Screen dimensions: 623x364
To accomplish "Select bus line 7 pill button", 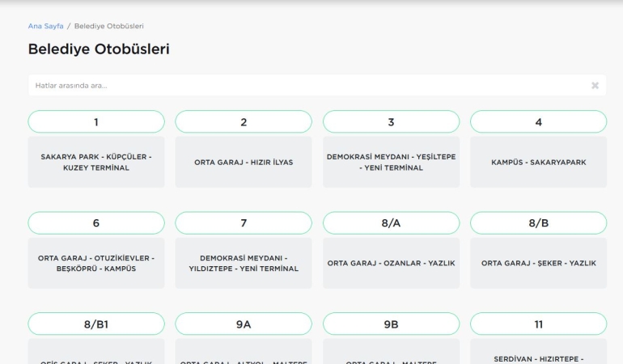I will coord(244,223).
